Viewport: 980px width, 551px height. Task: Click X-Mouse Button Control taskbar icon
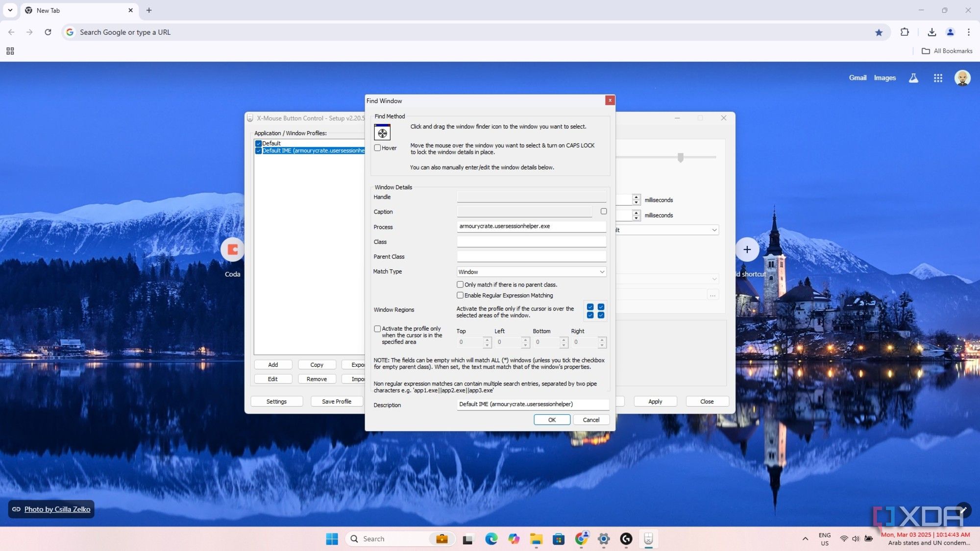click(648, 539)
